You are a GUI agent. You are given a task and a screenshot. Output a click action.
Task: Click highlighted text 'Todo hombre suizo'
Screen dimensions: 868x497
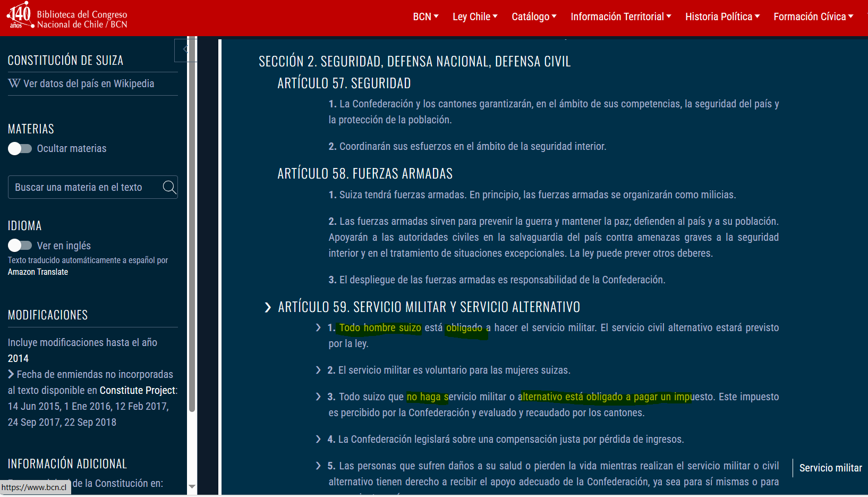pyautogui.click(x=380, y=327)
